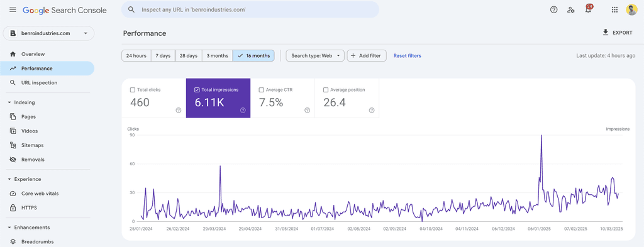Open the account profile avatar
Viewport: 644px width, 247px height.
[x=631, y=10]
